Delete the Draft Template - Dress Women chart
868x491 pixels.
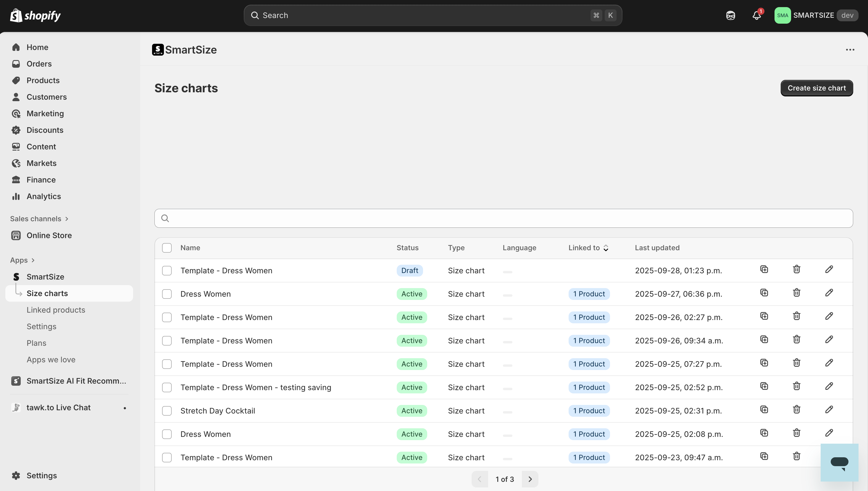pyautogui.click(x=796, y=269)
